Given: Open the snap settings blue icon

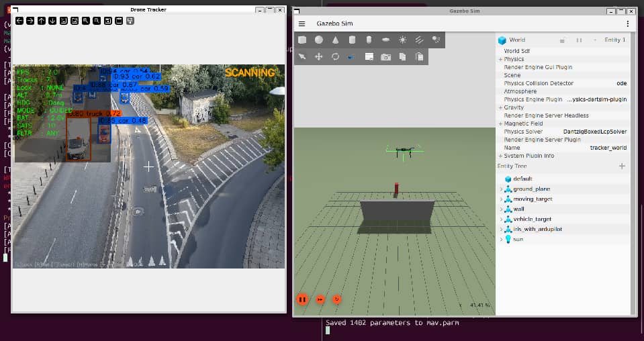Looking at the screenshot, I should [x=351, y=57].
